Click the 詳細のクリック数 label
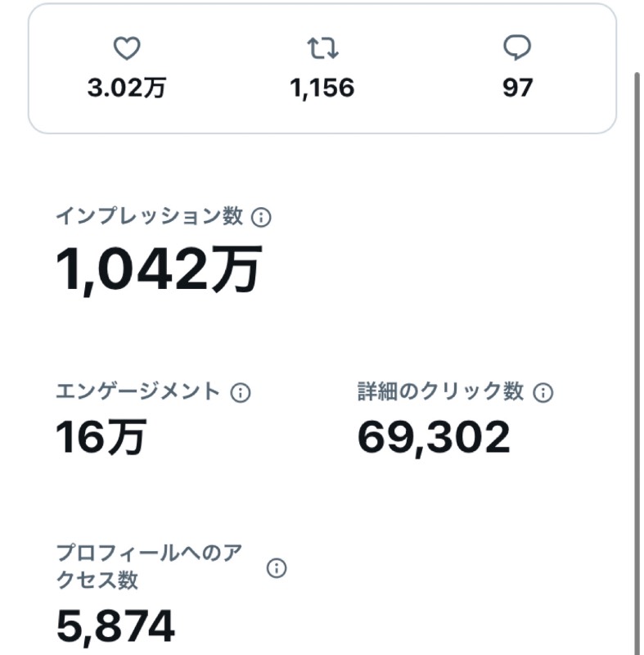Viewport: 644px width, 655px height. 440,392
